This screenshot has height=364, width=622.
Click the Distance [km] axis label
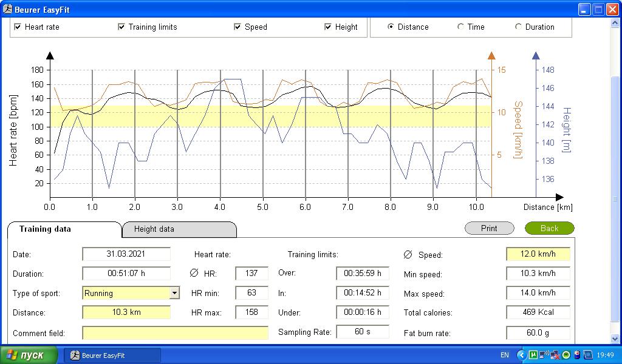[x=548, y=207]
